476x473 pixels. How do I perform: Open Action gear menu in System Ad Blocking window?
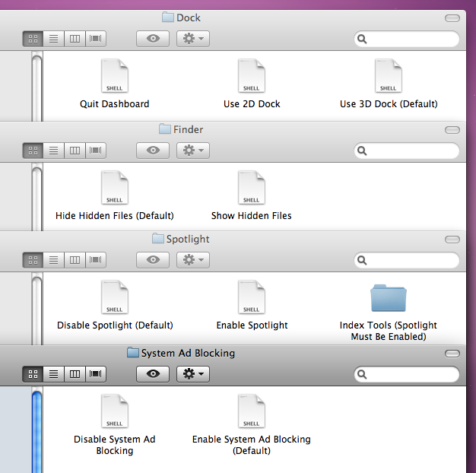193,374
